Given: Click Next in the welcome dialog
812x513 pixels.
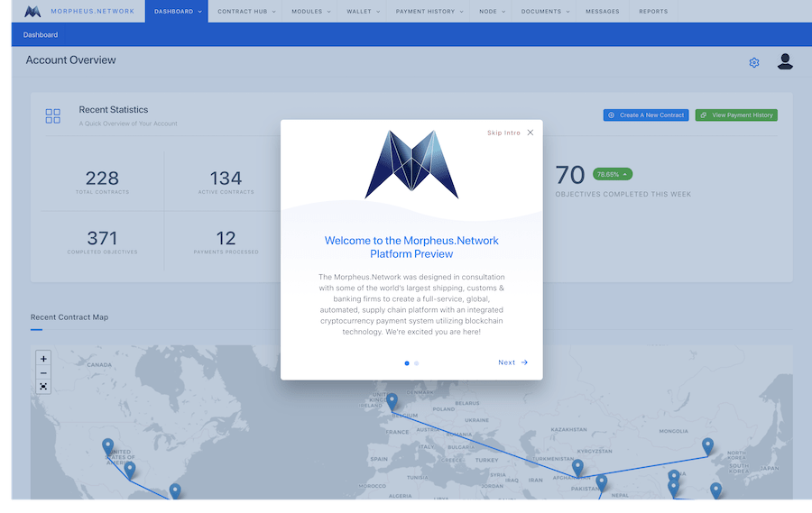Looking at the screenshot, I should point(512,362).
